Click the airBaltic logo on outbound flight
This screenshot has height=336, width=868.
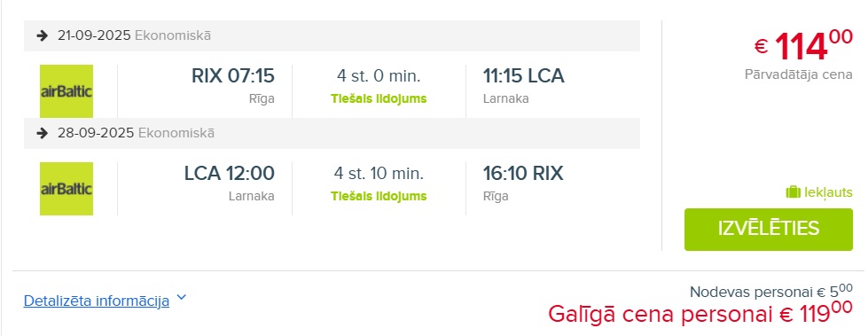coord(66,91)
